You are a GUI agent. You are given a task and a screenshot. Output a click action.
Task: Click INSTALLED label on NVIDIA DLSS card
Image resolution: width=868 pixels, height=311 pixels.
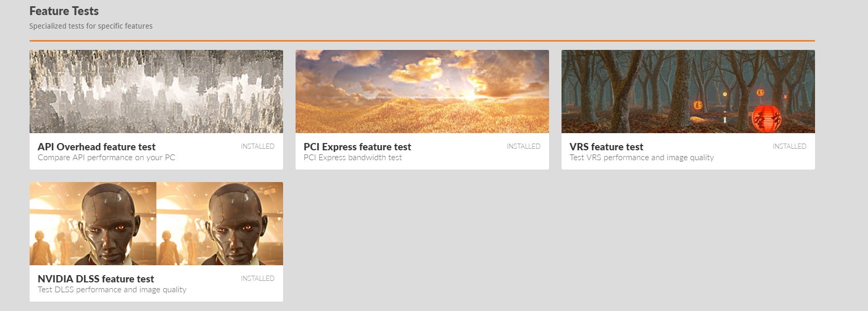(258, 278)
